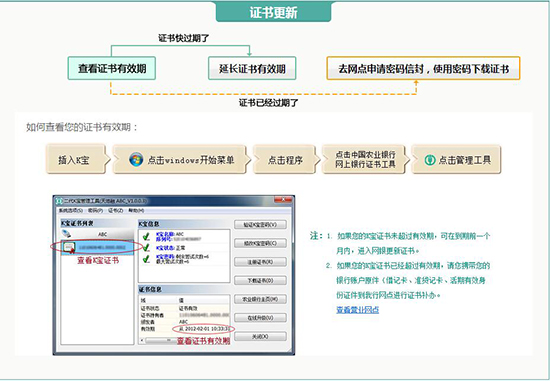The height and width of the screenshot is (381, 550).
Task: Click the checkmark beside K宝密码
Action: point(146,259)
